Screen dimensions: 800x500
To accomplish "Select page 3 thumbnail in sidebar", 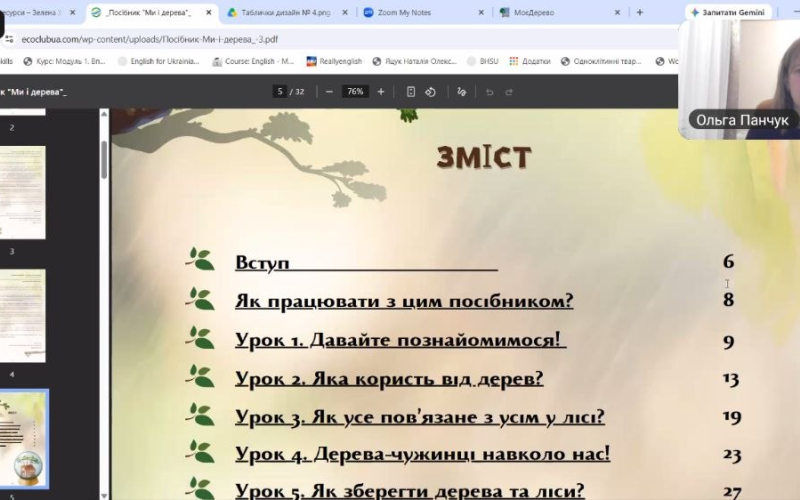I will (22, 192).
